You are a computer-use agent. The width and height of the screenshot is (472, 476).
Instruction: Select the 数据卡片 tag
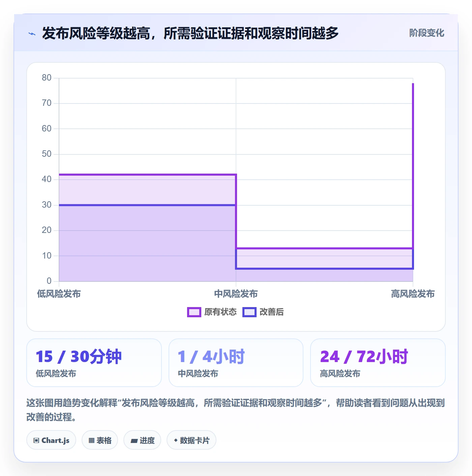(x=191, y=440)
